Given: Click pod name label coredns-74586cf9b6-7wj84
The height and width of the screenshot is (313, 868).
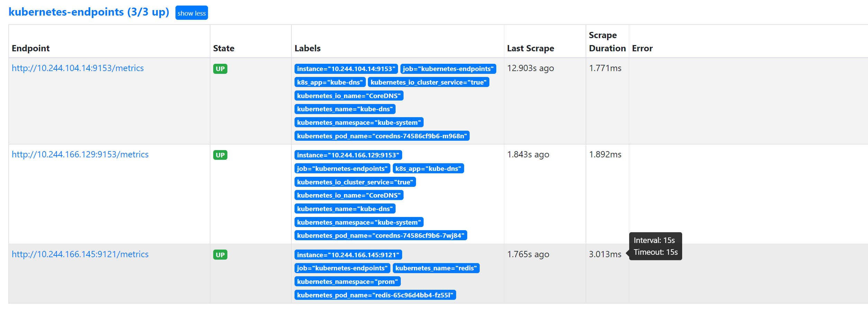Looking at the screenshot, I should [x=381, y=235].
